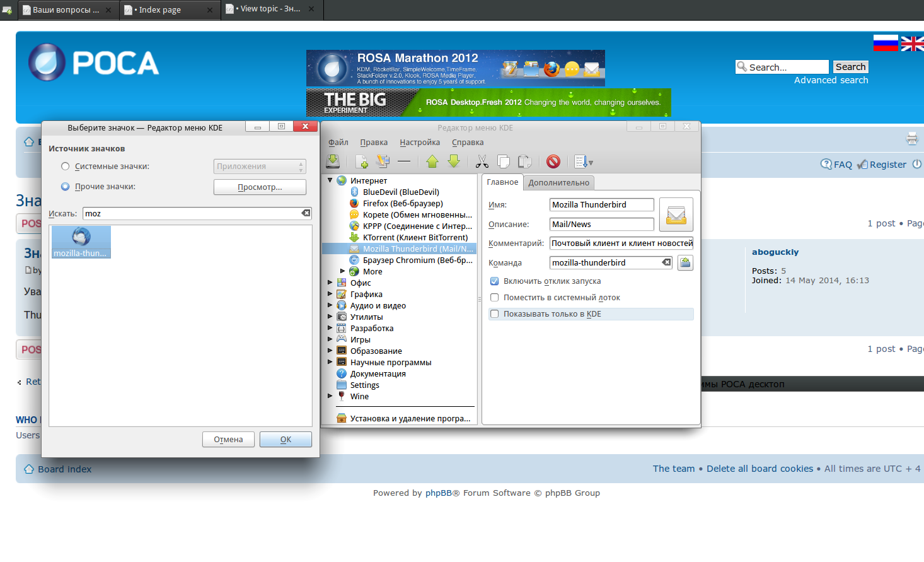Viewport: 924px width, 562px height.
Task: Select Firefox (Веб-браузер) in the menu tree
Action: [403, 203]
